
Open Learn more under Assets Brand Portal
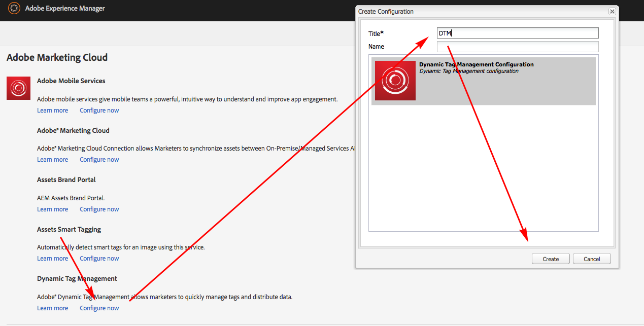coord(52,209)
